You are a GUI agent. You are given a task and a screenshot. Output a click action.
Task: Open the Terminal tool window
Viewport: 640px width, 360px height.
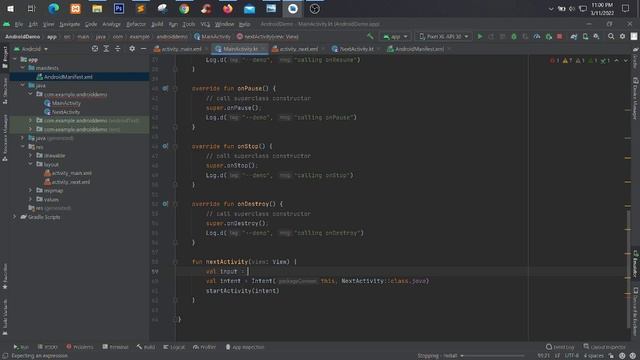[x=115, y=347]
